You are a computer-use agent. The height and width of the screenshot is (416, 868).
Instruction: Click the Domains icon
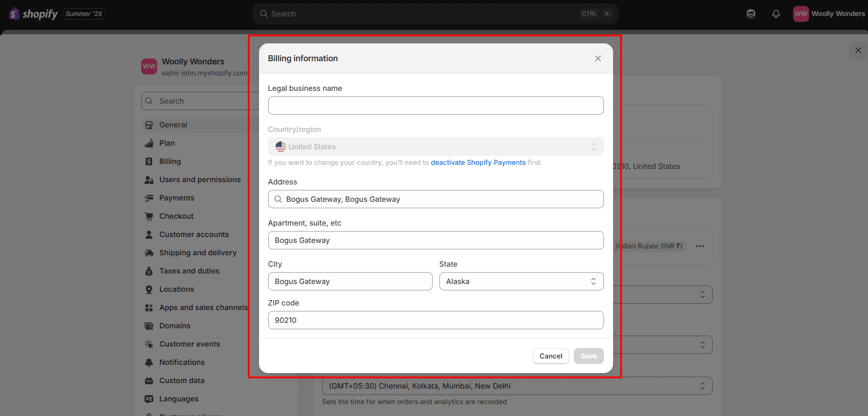tap(149, 326)
